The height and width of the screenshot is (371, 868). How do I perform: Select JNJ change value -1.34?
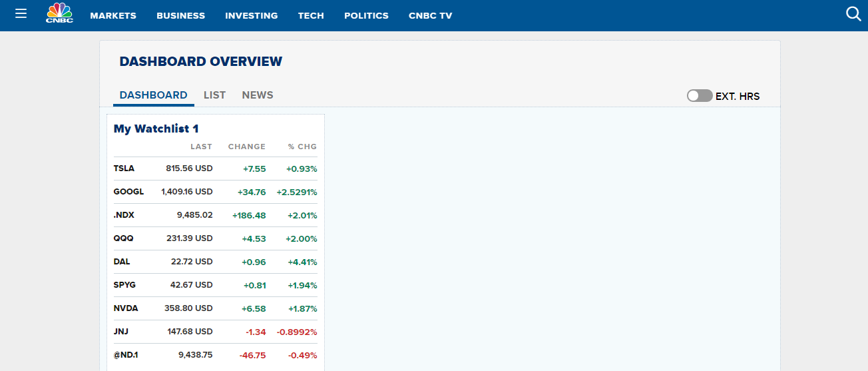click(x=256, y=332)
